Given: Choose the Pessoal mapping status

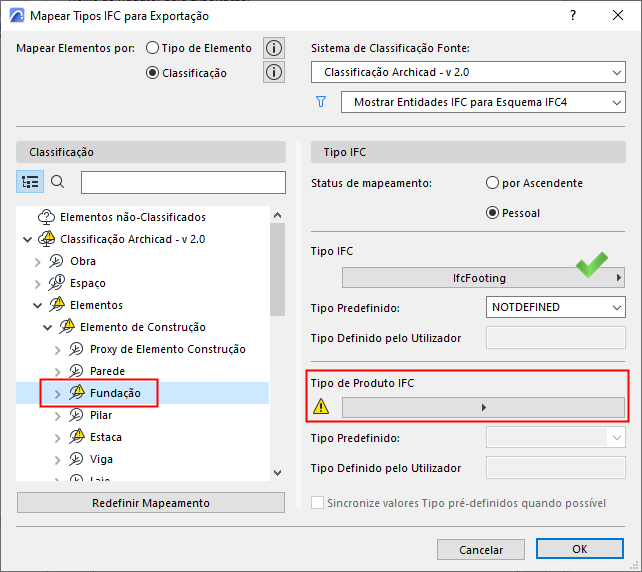Looking at the screenshot, I should (492, 212).
